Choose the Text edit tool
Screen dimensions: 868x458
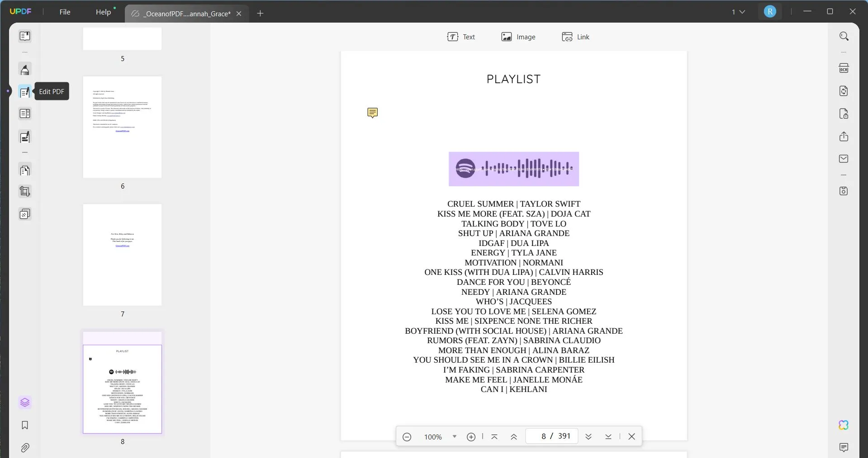pyautogui.click(x=461, y=37)
